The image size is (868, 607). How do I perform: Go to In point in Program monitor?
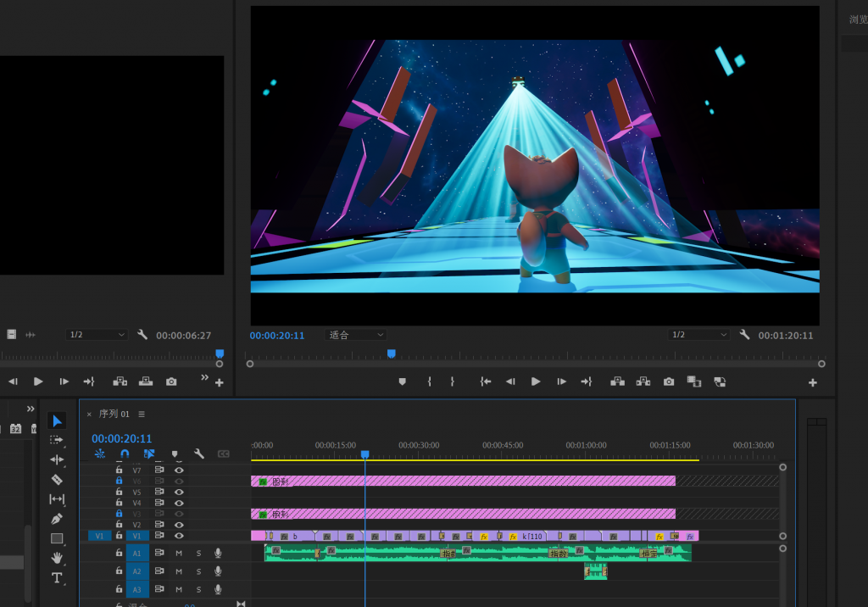coord(486,381)
